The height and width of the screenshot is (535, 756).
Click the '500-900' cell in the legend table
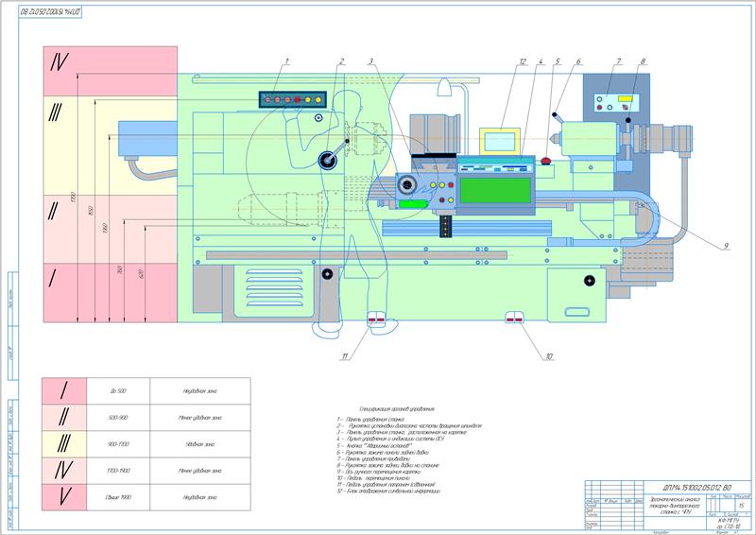(118, 418)
